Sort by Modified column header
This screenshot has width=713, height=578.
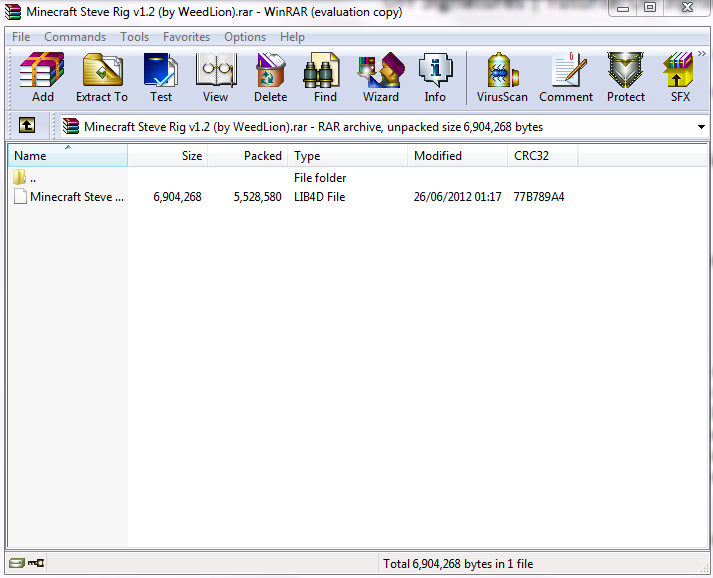[x=457, y=156]
